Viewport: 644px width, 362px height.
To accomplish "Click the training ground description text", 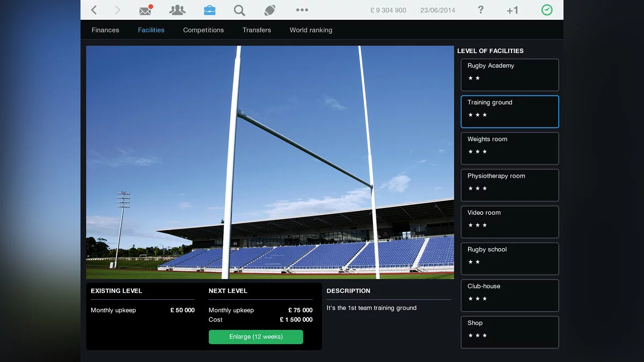I will click(371, 308).
